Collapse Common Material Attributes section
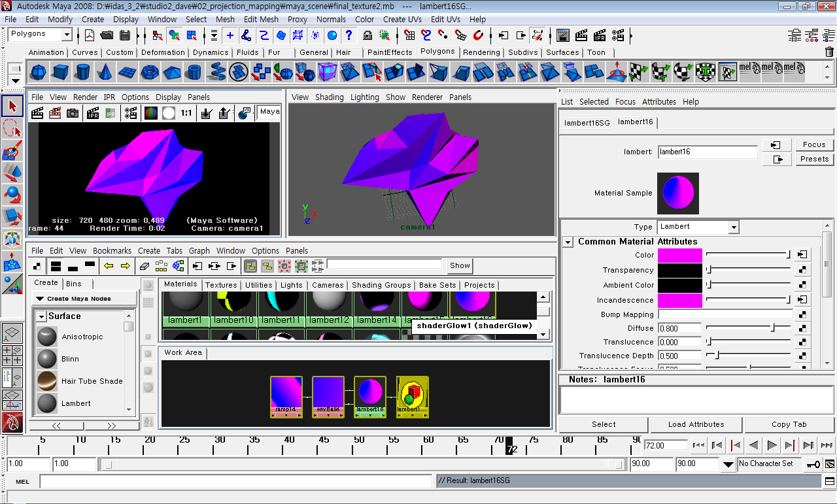The height and width of the screenshot is (504, 837). tap(568, 241)
